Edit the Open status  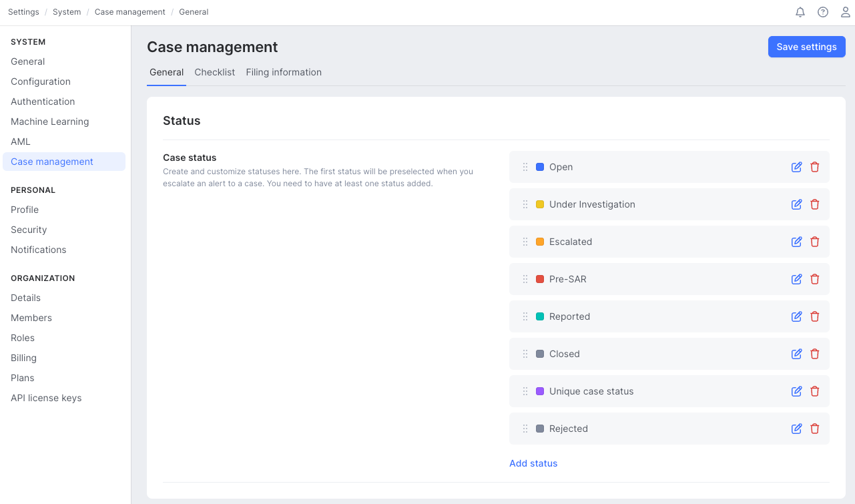(796, 167)
